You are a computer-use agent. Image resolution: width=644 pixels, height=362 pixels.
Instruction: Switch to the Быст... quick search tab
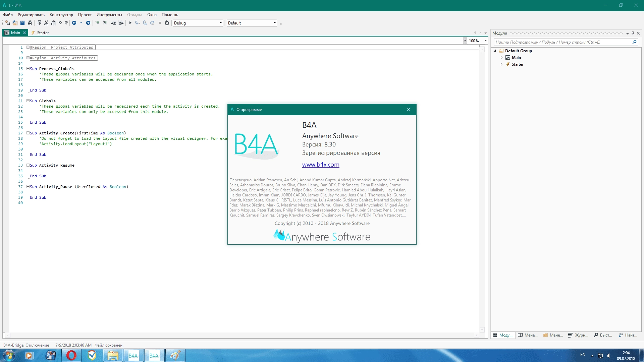pos(603,335)
